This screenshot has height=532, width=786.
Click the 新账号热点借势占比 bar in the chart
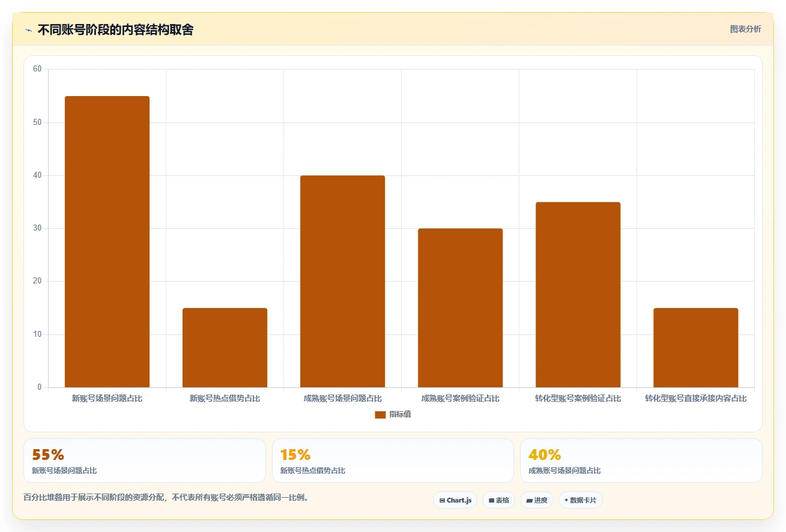(x=225, y=348)
